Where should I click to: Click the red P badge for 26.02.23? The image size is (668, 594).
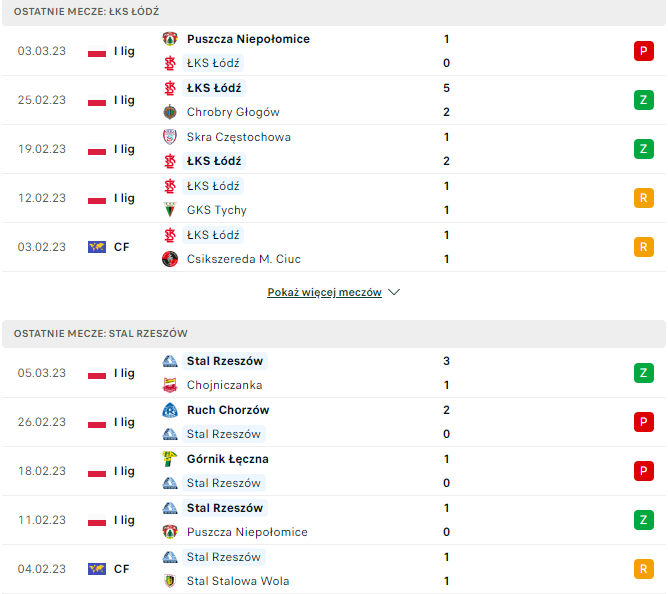643,422
